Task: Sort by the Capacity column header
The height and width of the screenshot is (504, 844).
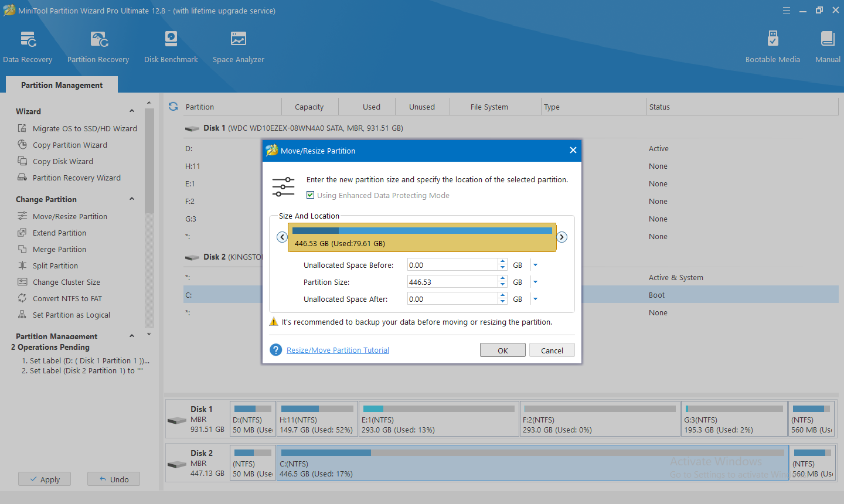Action: (309, 107)
